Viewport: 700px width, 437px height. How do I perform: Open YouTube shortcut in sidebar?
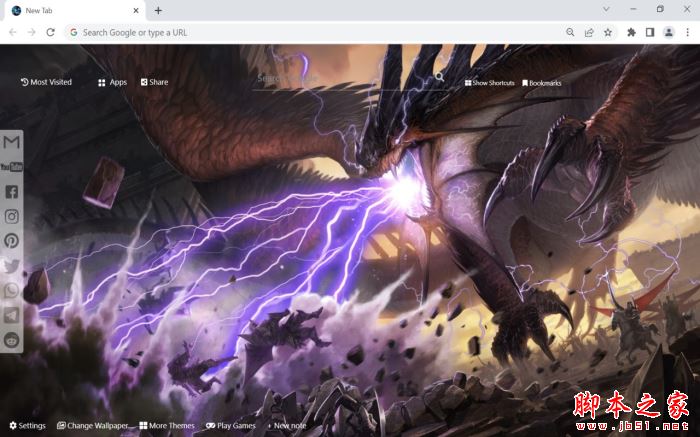click(x=12, y=167)
